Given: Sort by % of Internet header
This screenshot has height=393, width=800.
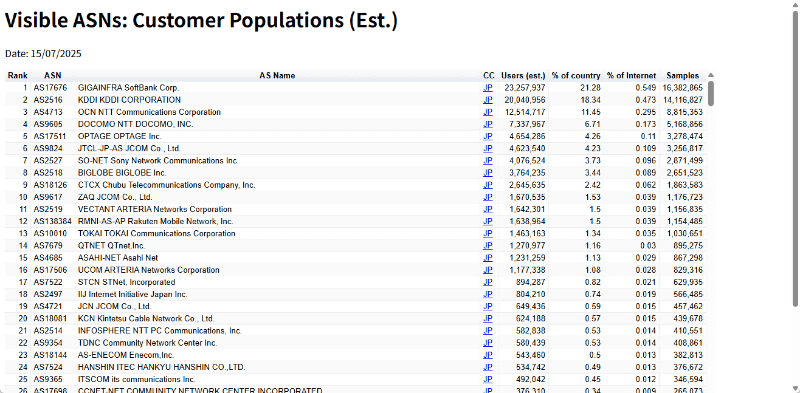Looking at the screenshot, I should (x=631, y=76).
